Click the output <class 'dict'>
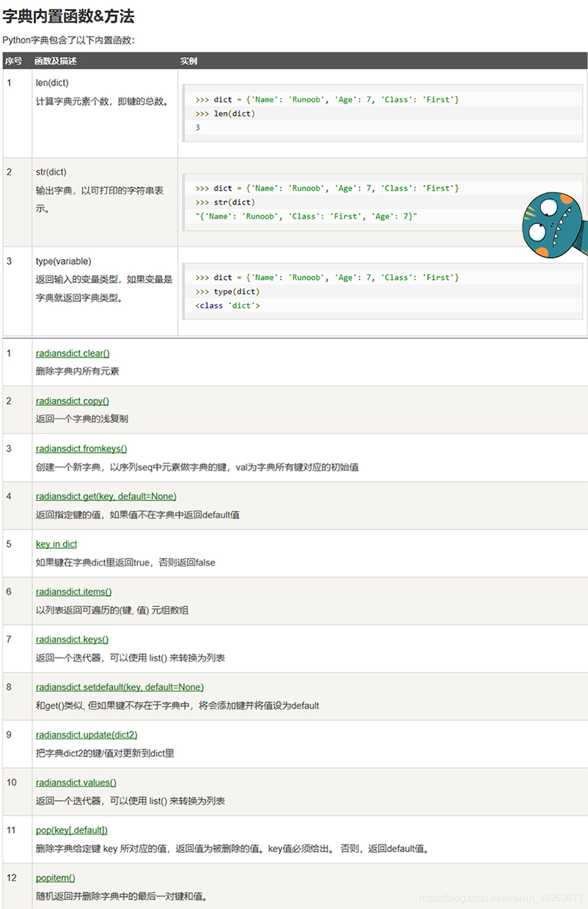The width and height of the screenshot is (588, 909). (228, 306)
